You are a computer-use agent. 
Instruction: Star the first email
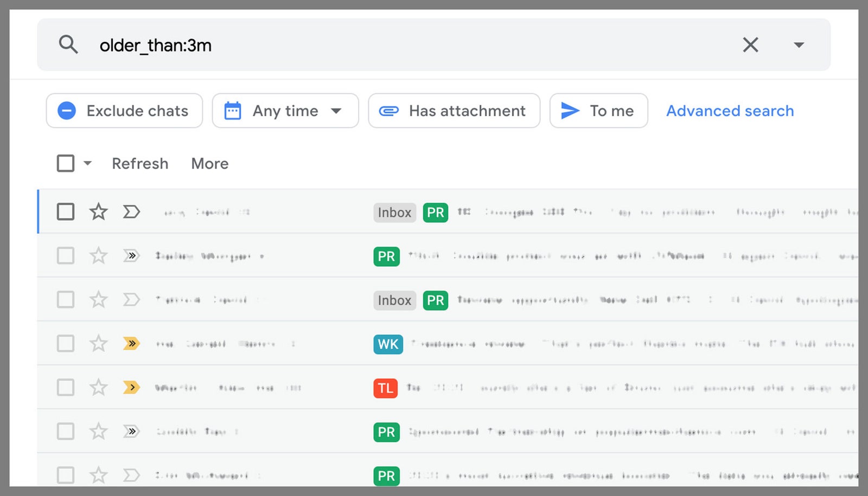click(98, 211)
